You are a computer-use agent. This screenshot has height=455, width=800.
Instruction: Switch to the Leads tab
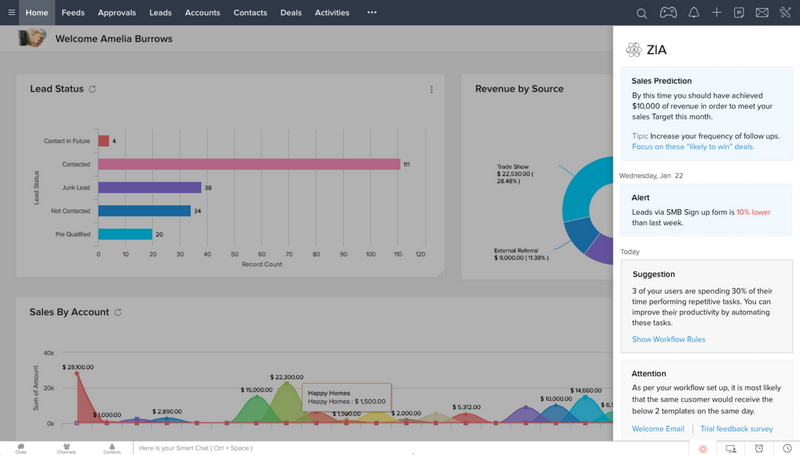(x=160, y=13)
